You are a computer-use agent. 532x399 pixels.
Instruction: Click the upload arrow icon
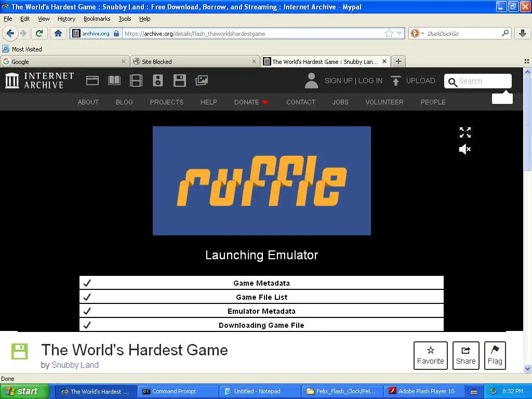click(395, 81)
